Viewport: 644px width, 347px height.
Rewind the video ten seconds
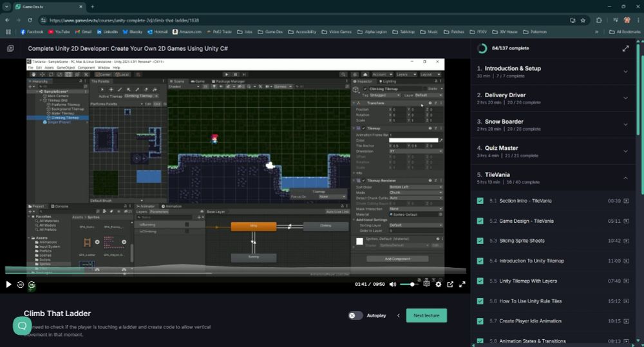20,284
